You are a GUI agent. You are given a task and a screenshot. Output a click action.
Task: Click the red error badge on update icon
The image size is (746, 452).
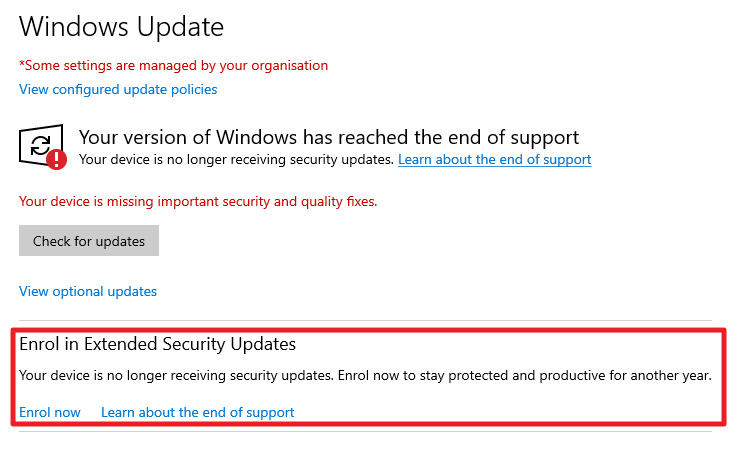57,158
